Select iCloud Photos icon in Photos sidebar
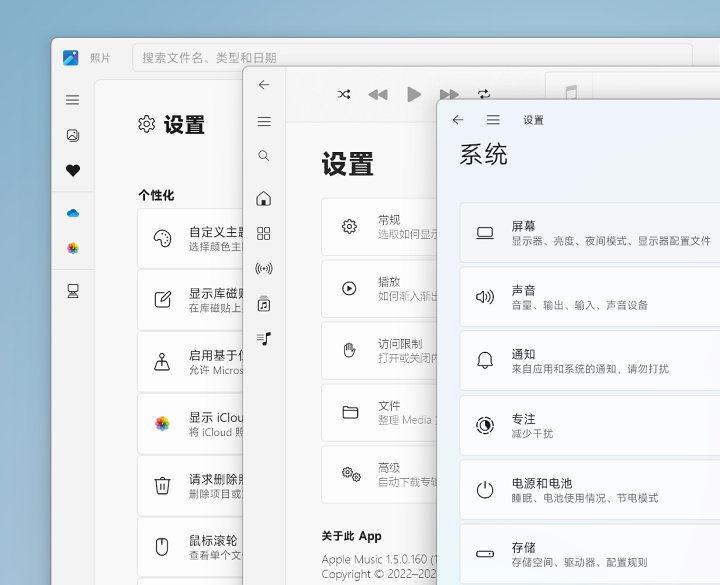Viewport: 720px width, 585px height. [x=73, y=248]
